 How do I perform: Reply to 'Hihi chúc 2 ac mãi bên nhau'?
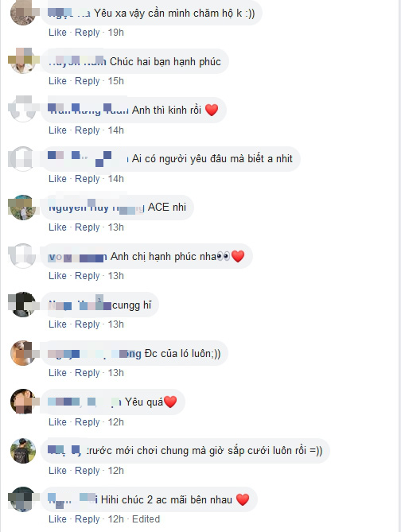point(88,519)
